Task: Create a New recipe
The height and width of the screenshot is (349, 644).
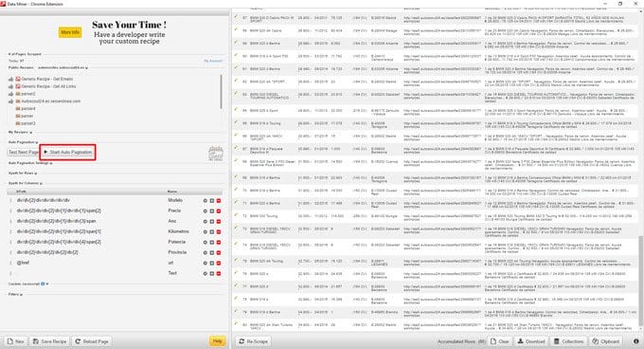Action: pyautogui.click(x=16, y=341)
